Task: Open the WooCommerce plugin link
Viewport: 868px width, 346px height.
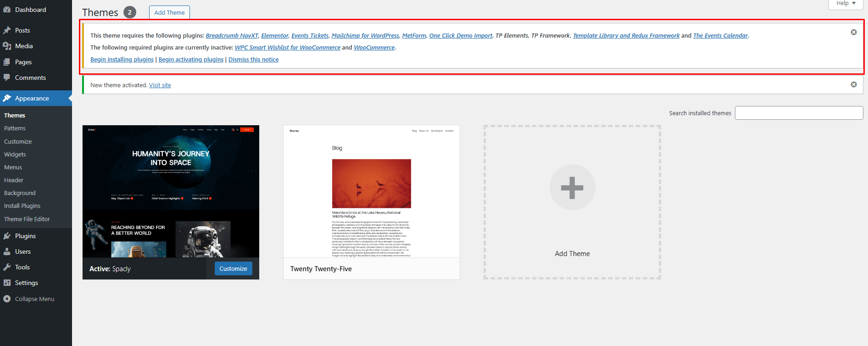Action: (374, 47)
